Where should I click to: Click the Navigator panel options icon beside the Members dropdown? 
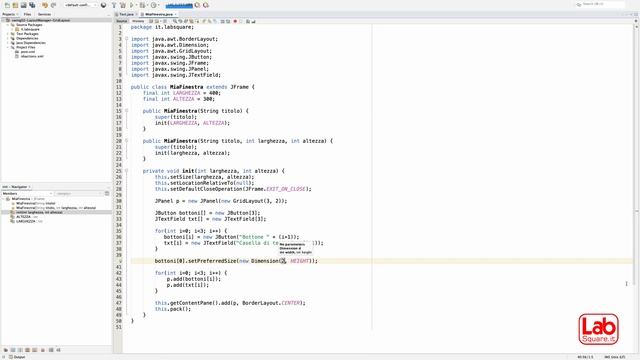click(107, 193)
